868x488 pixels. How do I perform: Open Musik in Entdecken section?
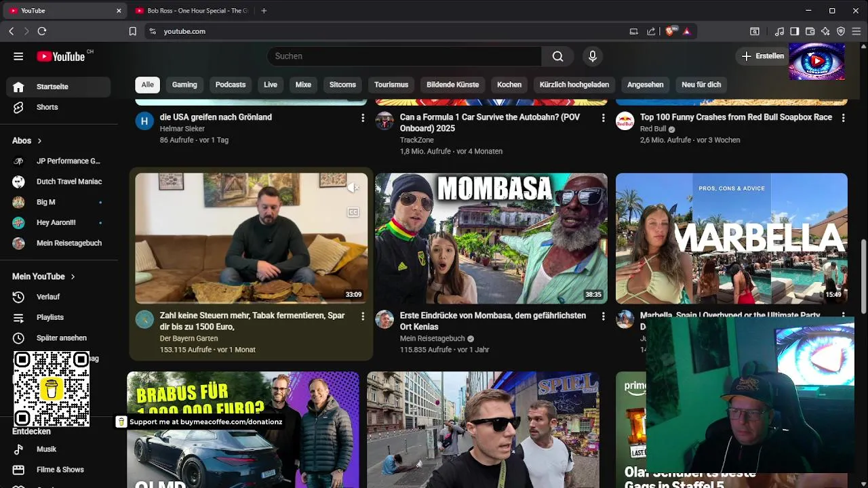[x=58, y=449]
